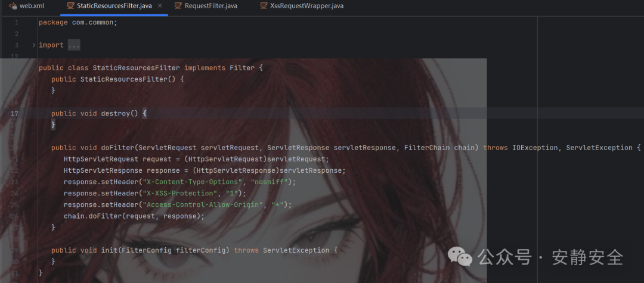Click line number 17 in the gutter
This screenshot has width=644, height=283.
(14, 113)
